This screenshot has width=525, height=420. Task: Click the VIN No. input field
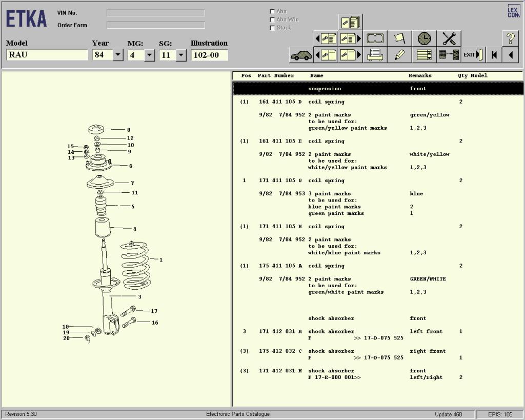point(155,13)
